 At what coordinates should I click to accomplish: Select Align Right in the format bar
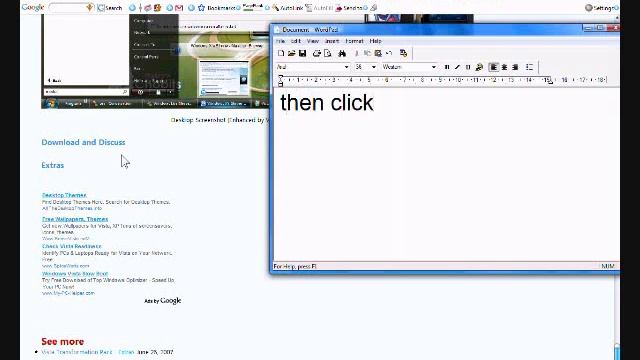(515, 67)
